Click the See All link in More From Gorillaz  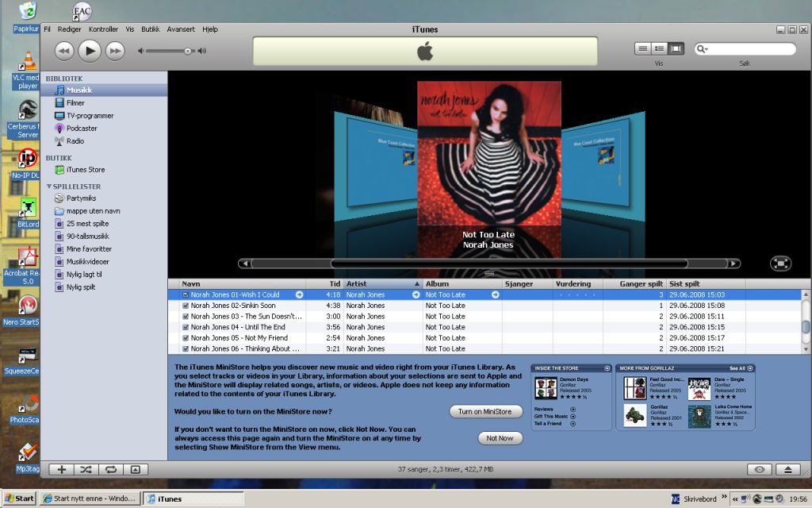pos(741,368)
